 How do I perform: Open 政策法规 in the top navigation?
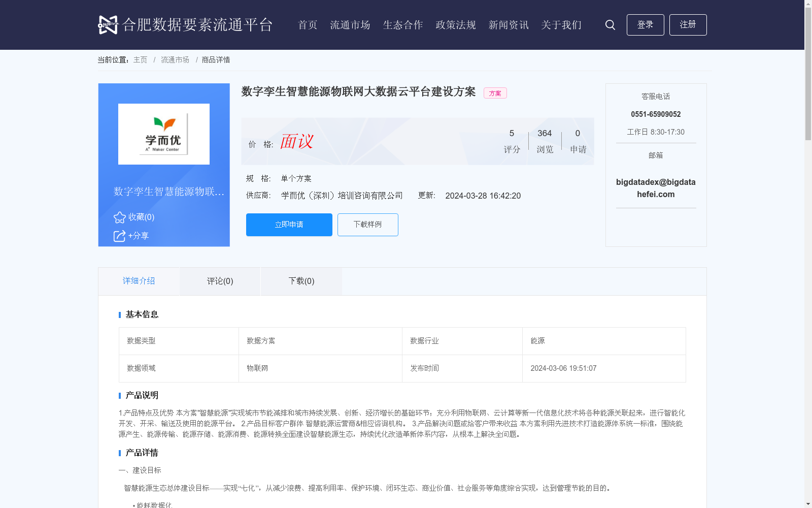pyautogui.click(x=456, y=25)
